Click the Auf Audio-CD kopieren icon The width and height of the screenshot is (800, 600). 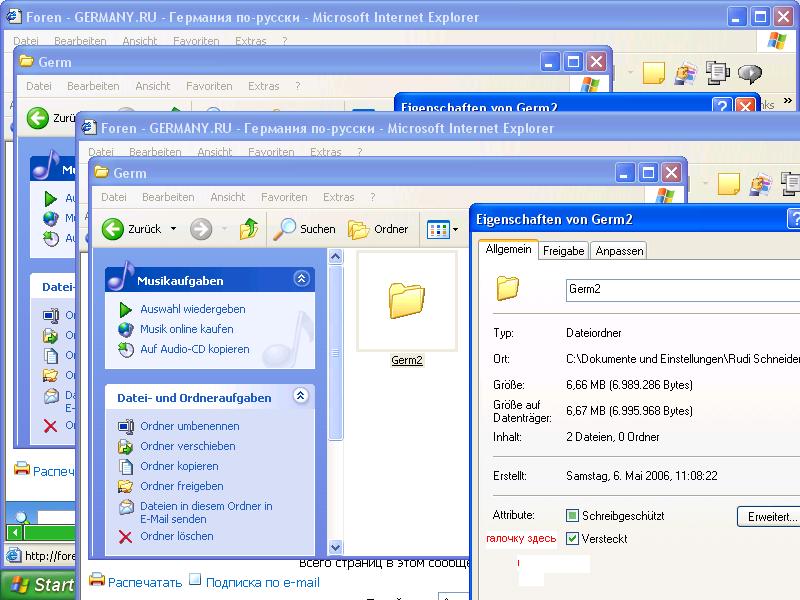coord(126,349)
